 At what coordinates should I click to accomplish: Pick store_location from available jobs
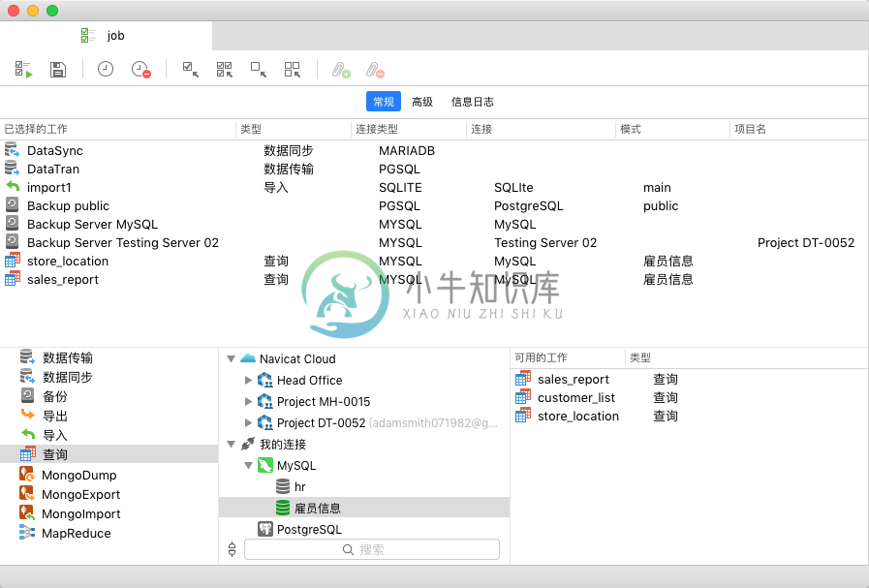(x=689, y=416)
